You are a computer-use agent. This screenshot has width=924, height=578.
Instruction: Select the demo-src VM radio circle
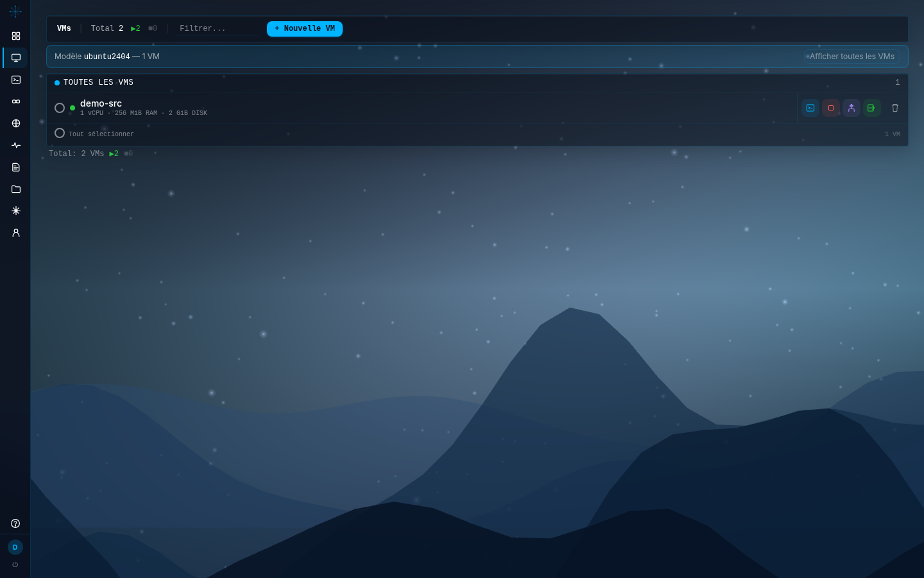60,108
